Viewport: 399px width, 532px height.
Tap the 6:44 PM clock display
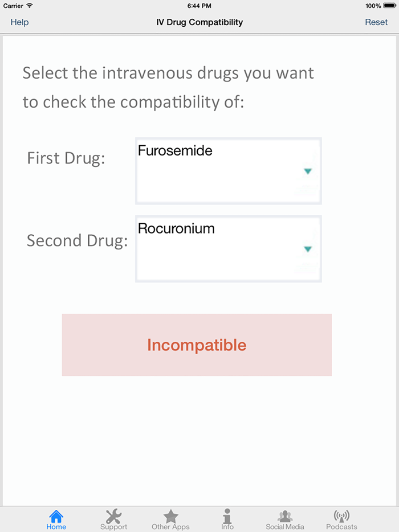pyautogui.click(x=199, y=6)
